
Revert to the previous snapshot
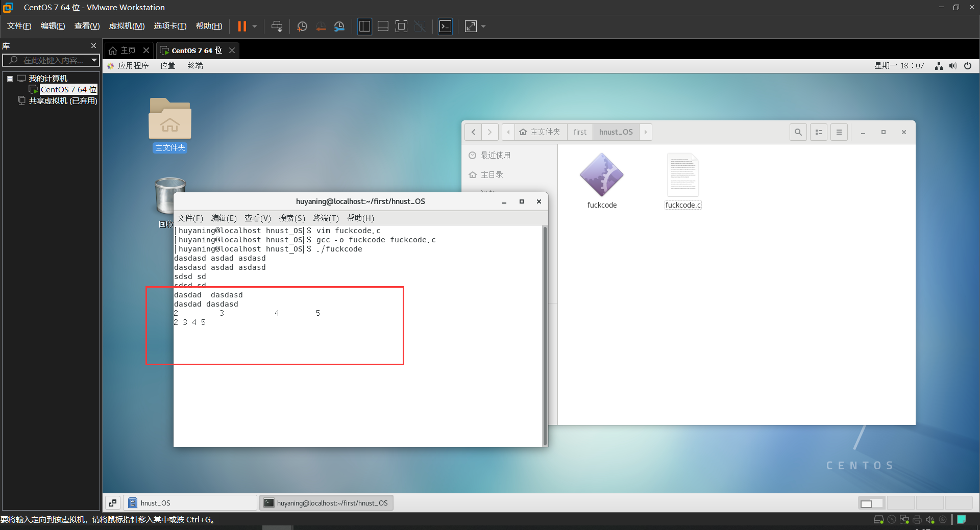click(x=321, y=26)
